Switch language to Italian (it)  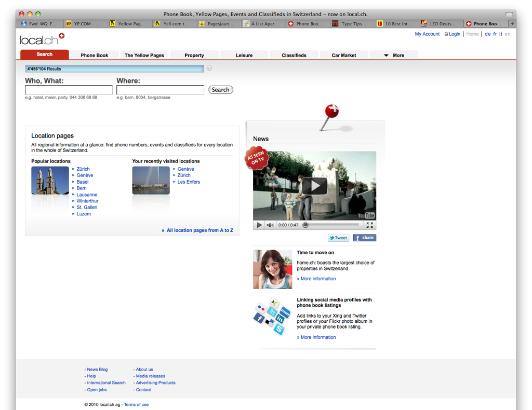(x=501, y=34)
